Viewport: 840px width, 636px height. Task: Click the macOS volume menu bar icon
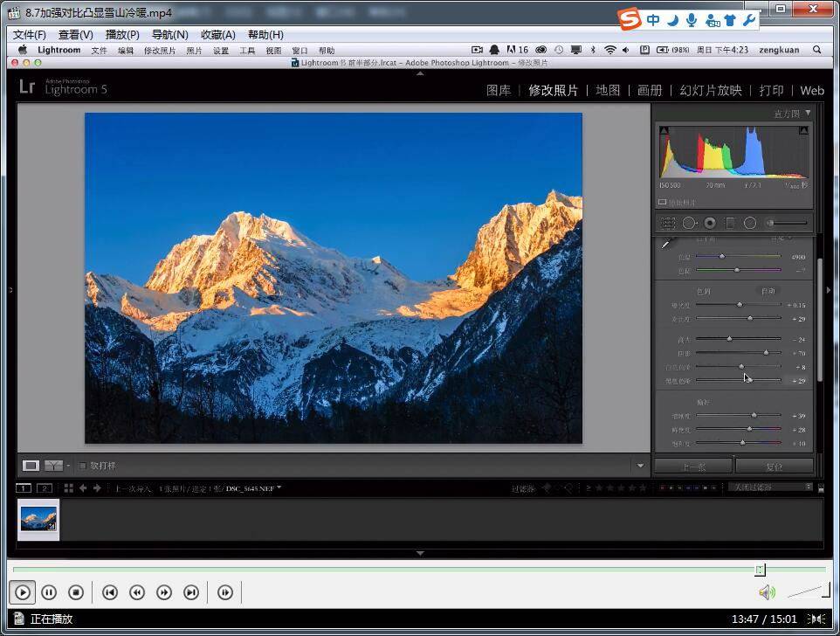pyautogui.click(x=626, y=50)
